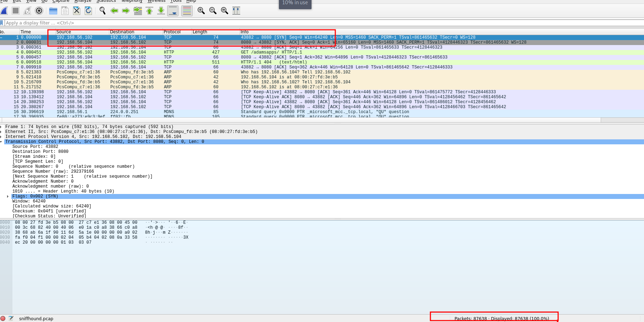Expand the Frame 1 details row
The height and width of the screenshot is (322, 644).
tap(1, 127)
